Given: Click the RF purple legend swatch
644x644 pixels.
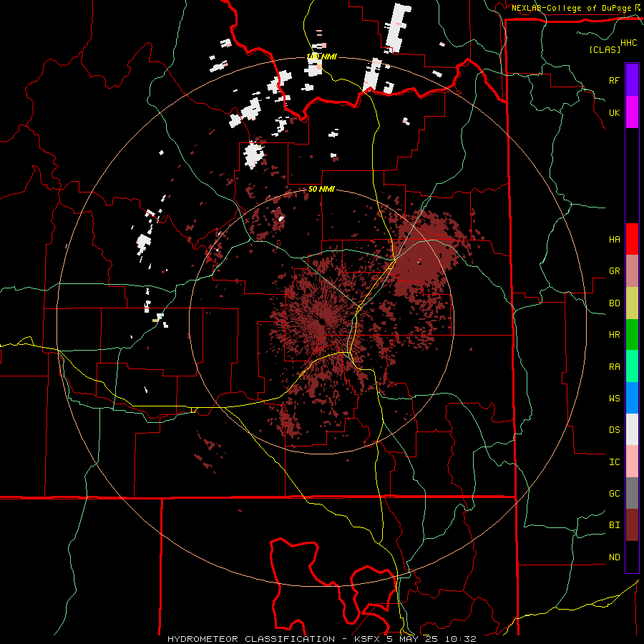Looking at the screenshot, I should coord(632,80).
